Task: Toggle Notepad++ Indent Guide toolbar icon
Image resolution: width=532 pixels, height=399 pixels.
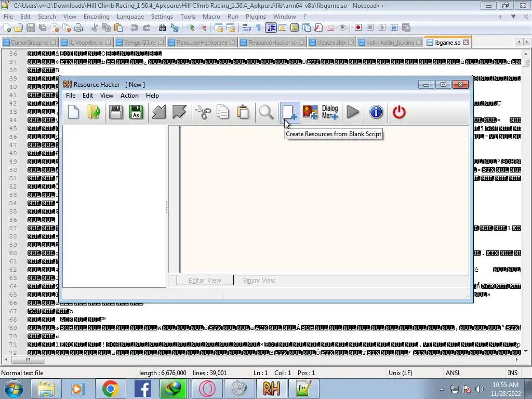Action: tap(271, 28)
